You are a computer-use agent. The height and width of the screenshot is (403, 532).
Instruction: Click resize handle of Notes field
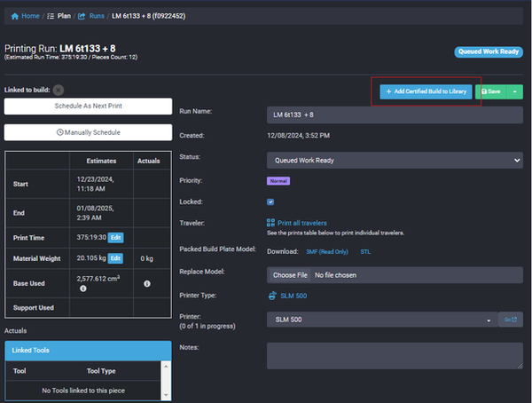click(x=520, y=366)
